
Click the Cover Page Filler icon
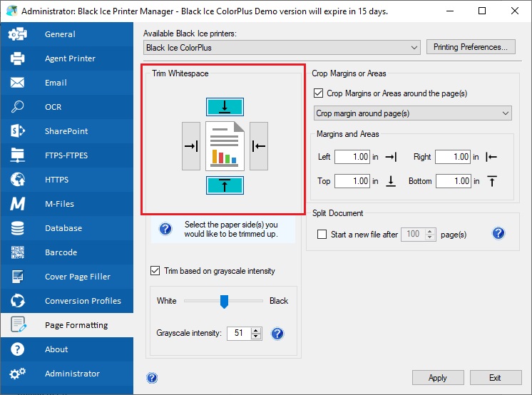tap(18, 277)
